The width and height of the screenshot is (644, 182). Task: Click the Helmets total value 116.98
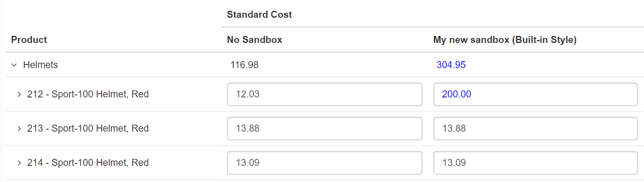click(245, 65)
